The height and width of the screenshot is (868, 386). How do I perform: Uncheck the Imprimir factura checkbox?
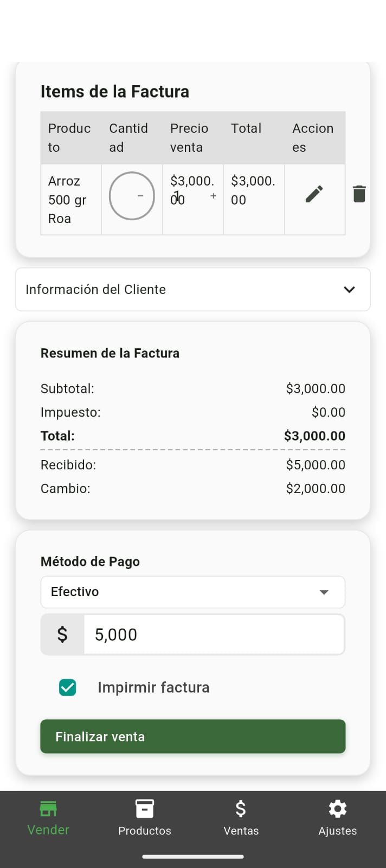tap(68, 687)
